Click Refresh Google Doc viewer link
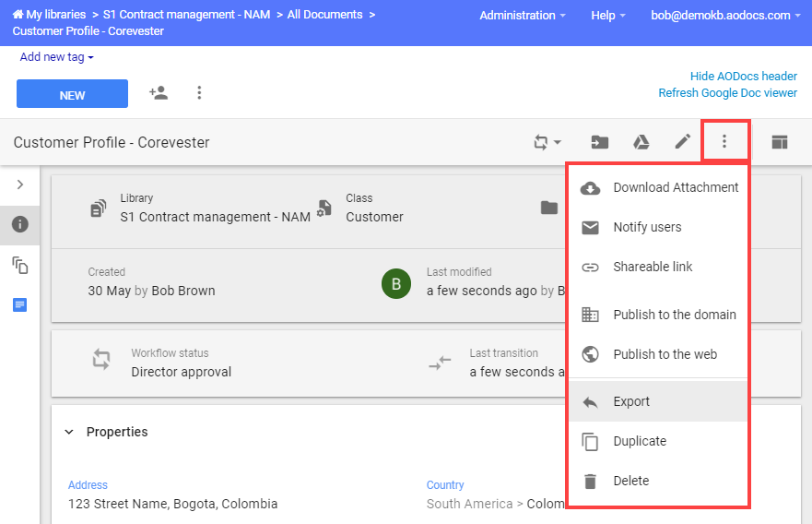This screenshot has height=524, width=812. click(x=727, y=93)
